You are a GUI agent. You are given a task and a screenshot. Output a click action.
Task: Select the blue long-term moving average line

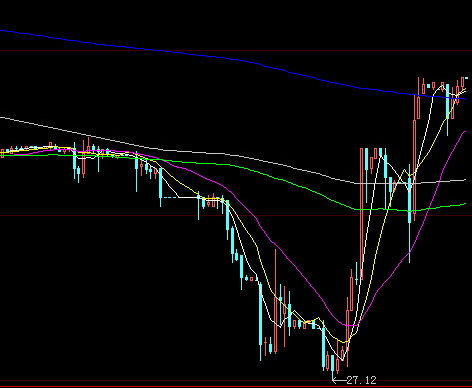[x=233, y=59]
